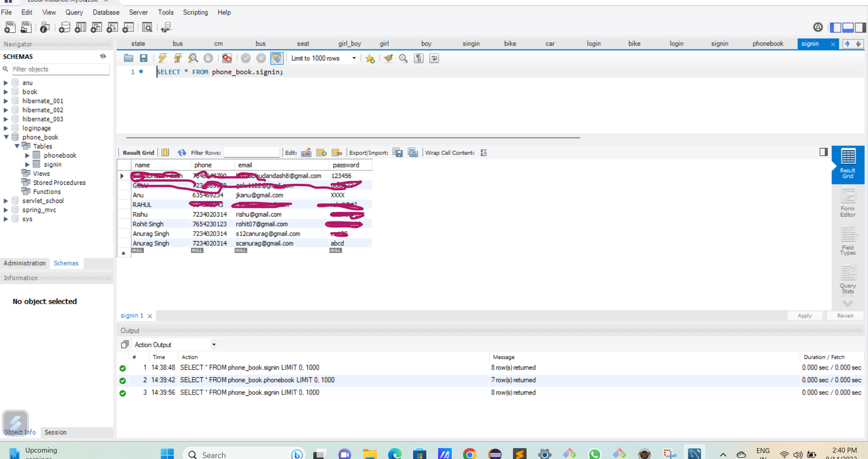This screenshot has height=459, width=868.
Task: Toggle invisible character display
Action: click(418, 58)
